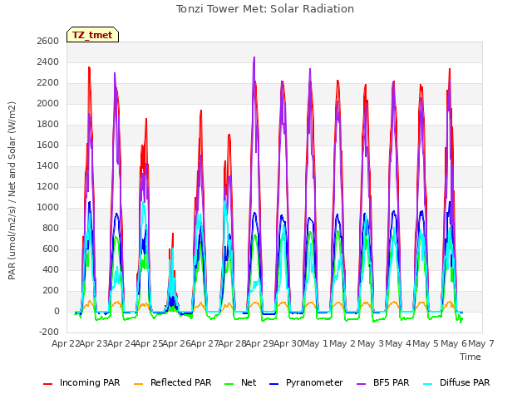Click the Apr 29 peak of BF5 PAR
This screenshot has height=399, width=532.
coord(254,57)
